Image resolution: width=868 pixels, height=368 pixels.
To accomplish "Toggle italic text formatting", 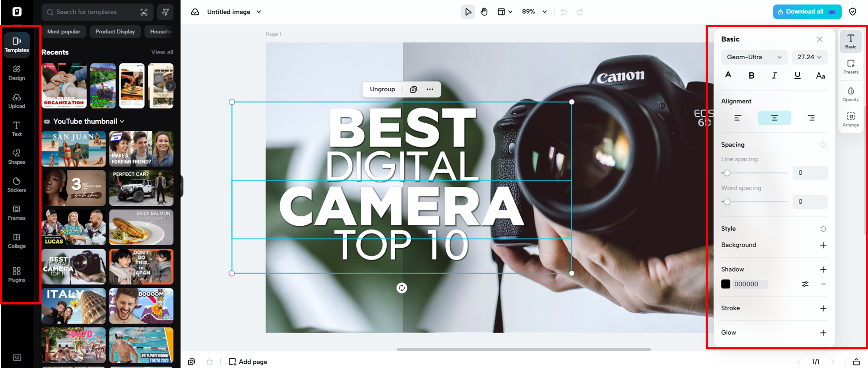I will tap(774, 76).
